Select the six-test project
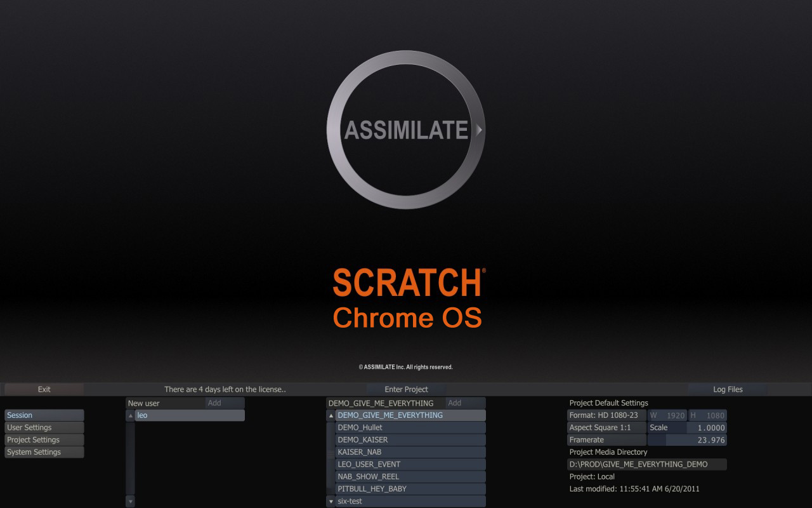This screenshot has width=812, height=508. pyautogui.click(x=410, y=501)
